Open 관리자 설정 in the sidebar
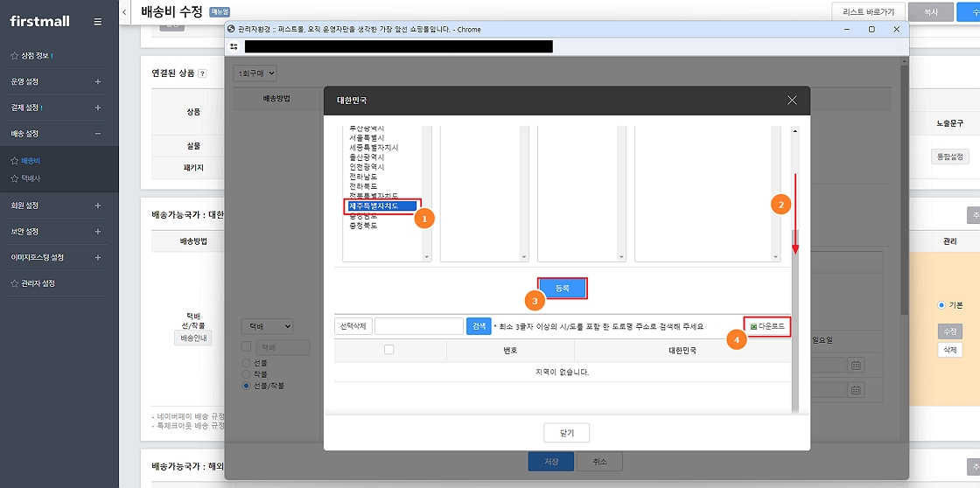 pos(38,283)
